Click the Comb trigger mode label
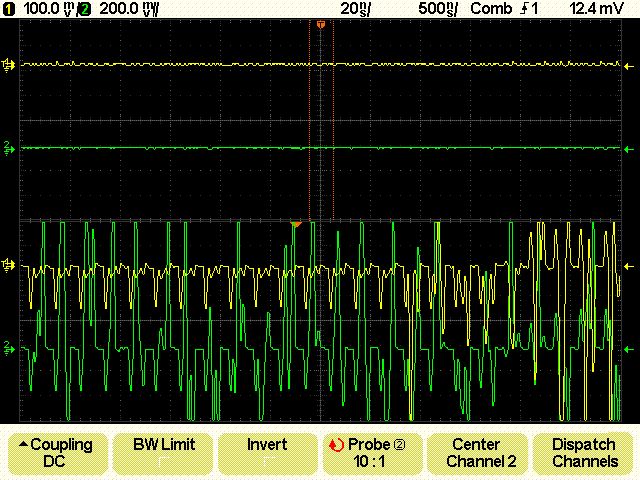 [x=491, y=9]
